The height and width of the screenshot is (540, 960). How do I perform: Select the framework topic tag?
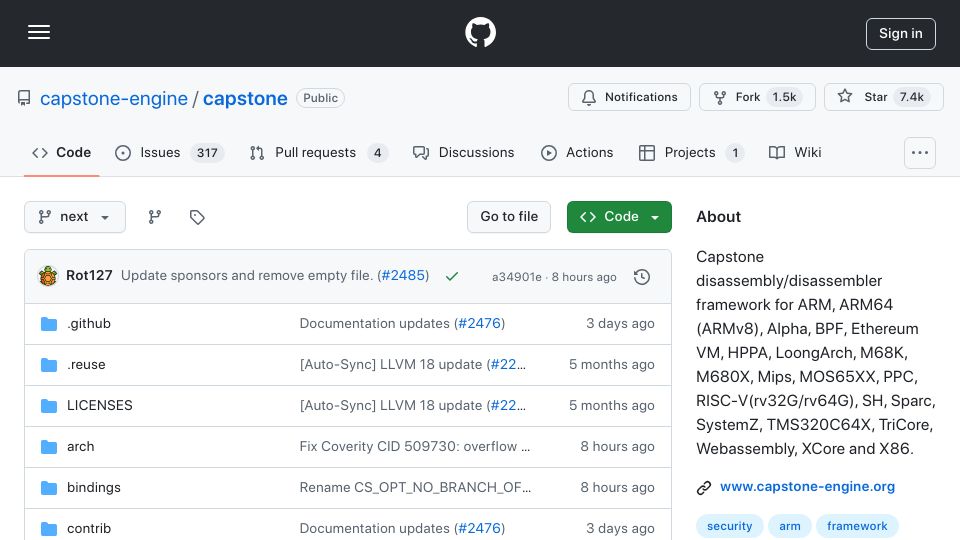pyautogui.click(x=857, y=526)
